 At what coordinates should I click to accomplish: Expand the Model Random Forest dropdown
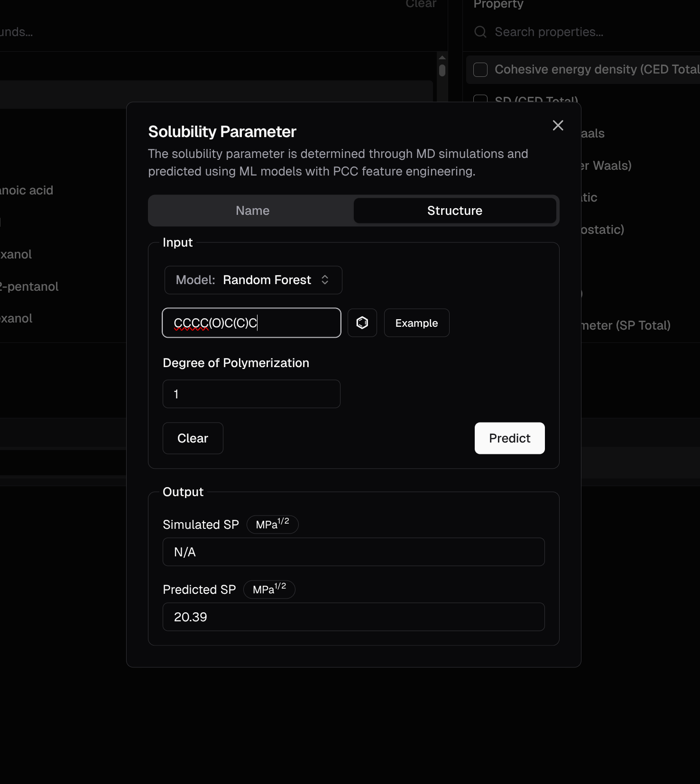253,280
